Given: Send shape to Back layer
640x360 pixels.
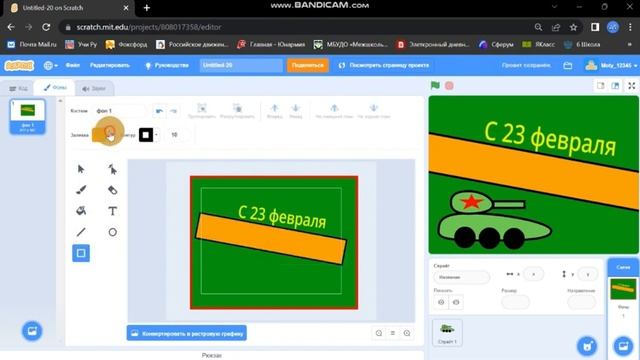Looking at the screenshot, I should 373,111.
